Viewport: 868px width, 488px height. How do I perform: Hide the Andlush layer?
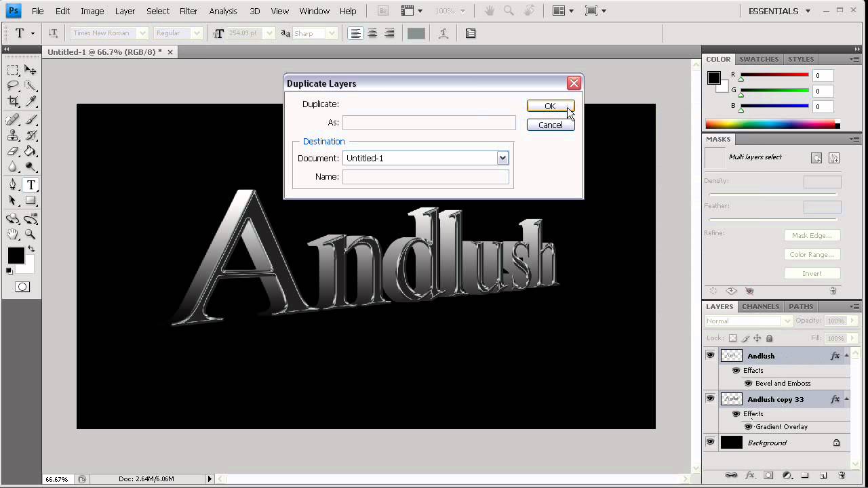click(710, 355)
